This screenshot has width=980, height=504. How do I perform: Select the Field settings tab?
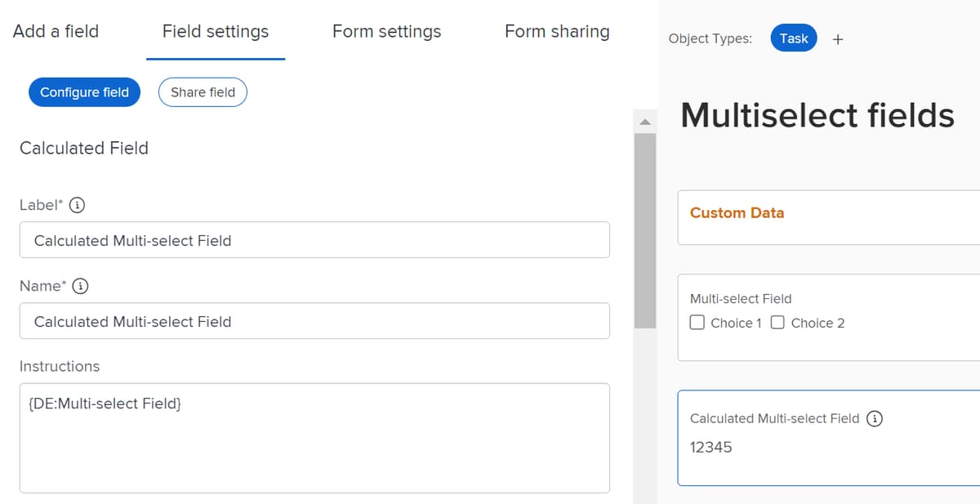pos(216,31)
